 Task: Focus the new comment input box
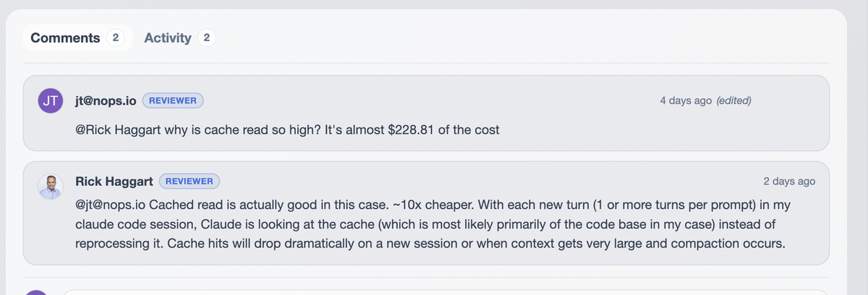pyautogui.click(x=445, y=292)
